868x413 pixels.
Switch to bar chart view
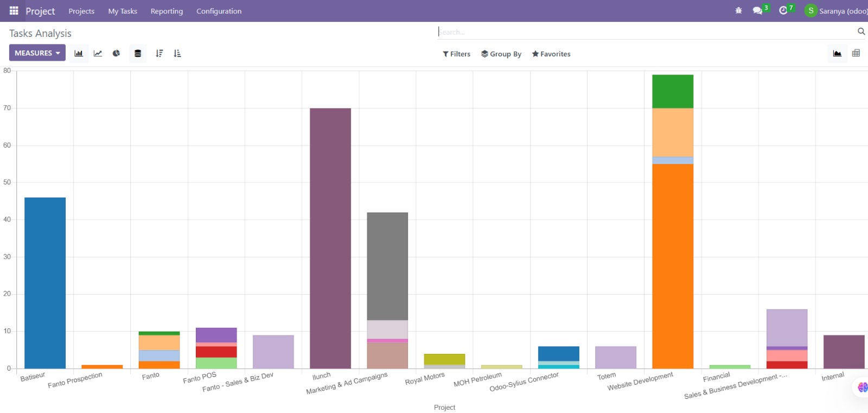[x=79, y=53]
